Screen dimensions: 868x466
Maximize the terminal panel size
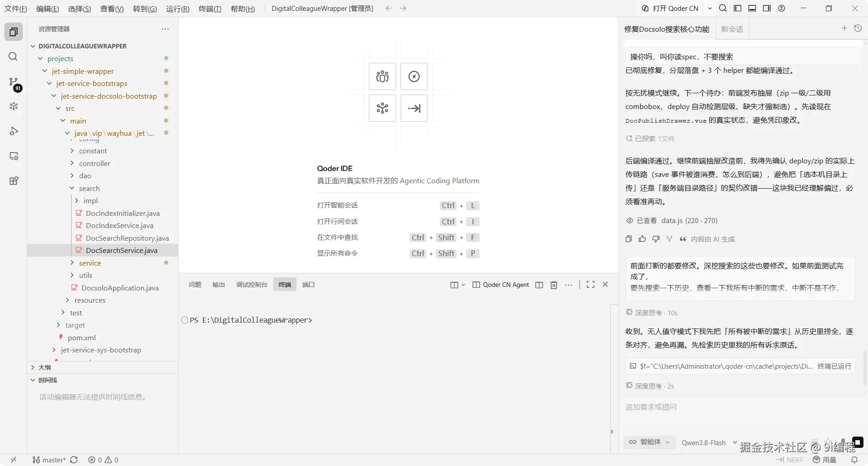(x=590, y=285)
